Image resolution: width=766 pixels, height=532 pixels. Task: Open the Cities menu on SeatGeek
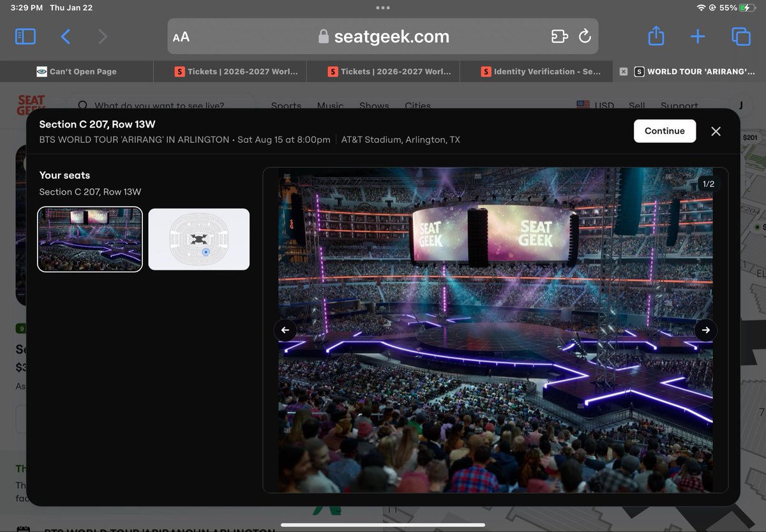pyautogui.click(x=417, y=106)
